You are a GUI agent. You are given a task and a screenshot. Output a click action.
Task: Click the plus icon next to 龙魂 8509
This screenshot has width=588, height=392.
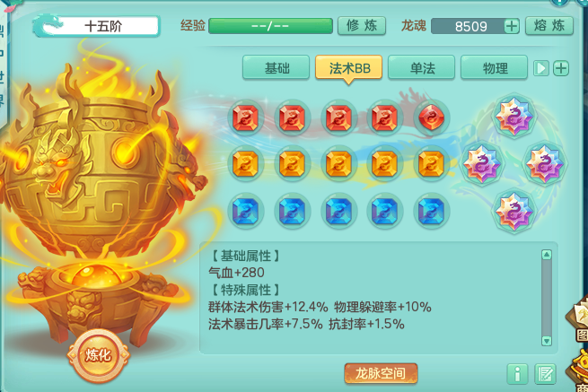pos(512,26)
